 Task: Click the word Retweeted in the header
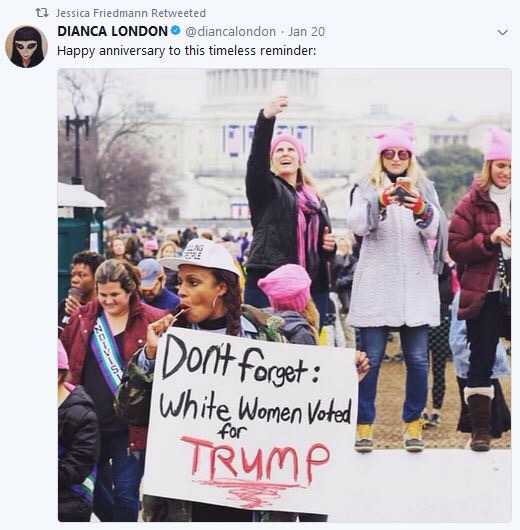[178, 13]
